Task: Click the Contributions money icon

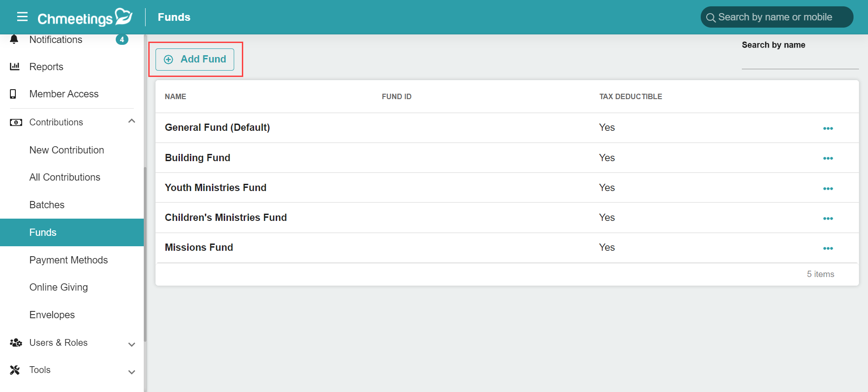Action: click(16, 122)
